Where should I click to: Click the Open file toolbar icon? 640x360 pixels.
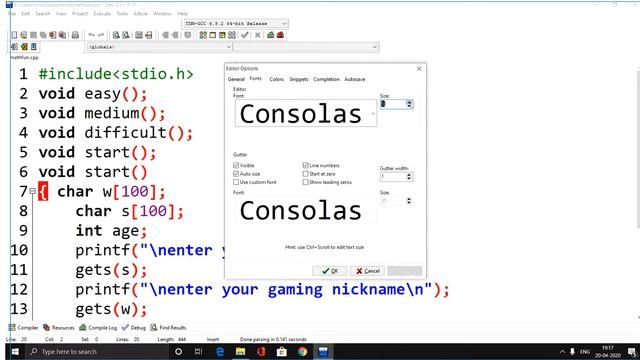tap(24, 35)
